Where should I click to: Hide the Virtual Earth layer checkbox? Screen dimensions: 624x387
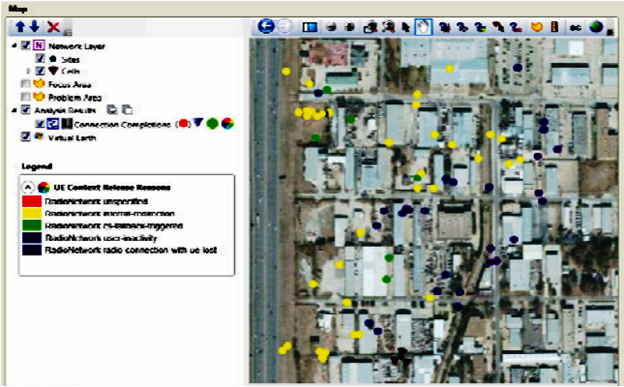pos(26,137)
